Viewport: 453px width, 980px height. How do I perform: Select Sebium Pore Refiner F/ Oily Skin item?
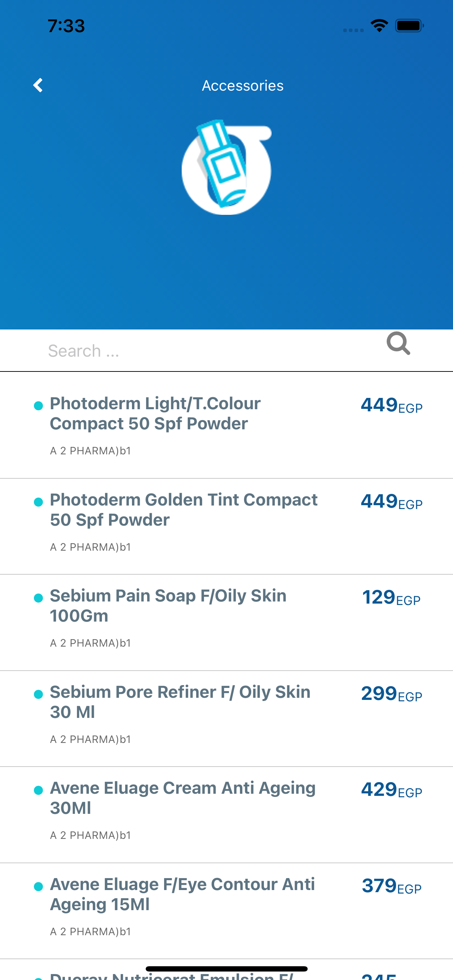226,719
